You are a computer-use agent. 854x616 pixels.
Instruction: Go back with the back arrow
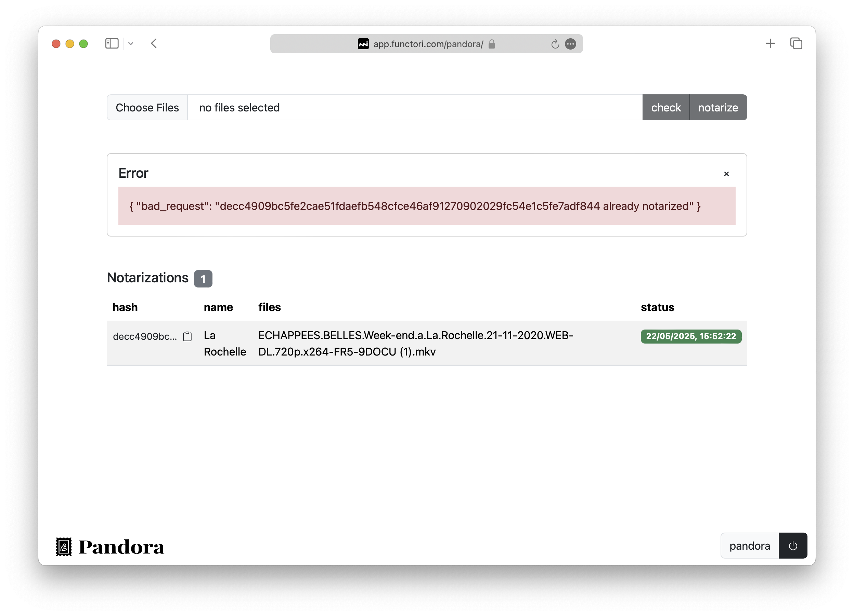154,44
